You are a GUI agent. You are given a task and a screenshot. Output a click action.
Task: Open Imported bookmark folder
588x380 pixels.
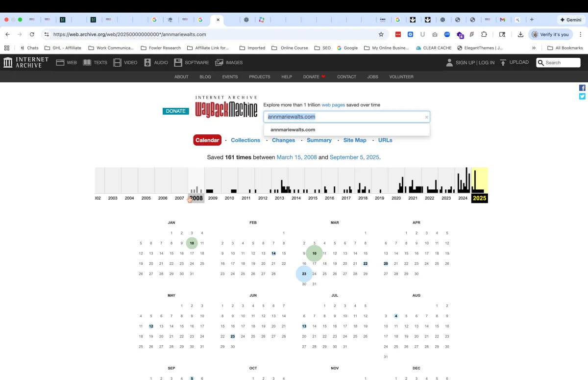click(x=252, y=48)
